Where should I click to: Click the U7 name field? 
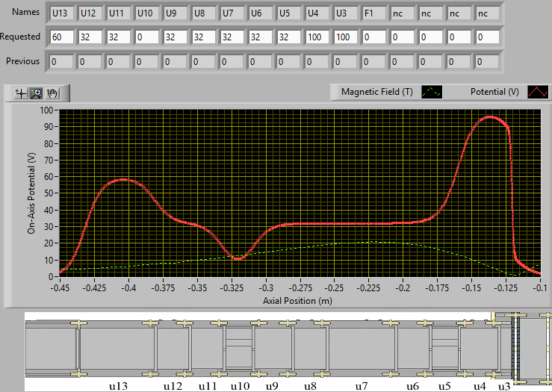click(232, 13)
